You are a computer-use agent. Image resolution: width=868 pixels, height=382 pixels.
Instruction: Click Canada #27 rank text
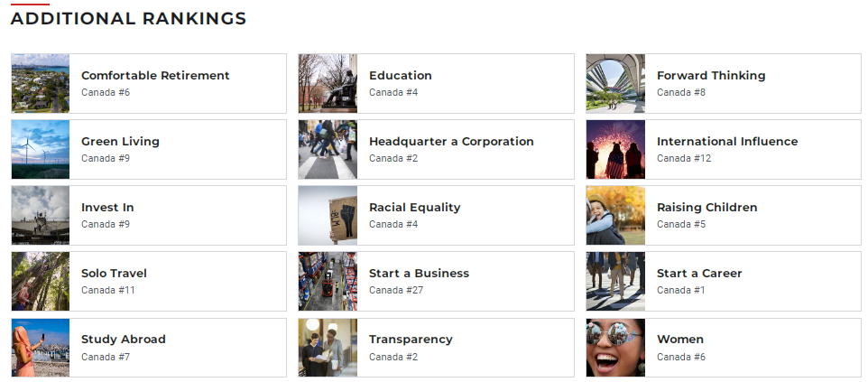(396, 290)
